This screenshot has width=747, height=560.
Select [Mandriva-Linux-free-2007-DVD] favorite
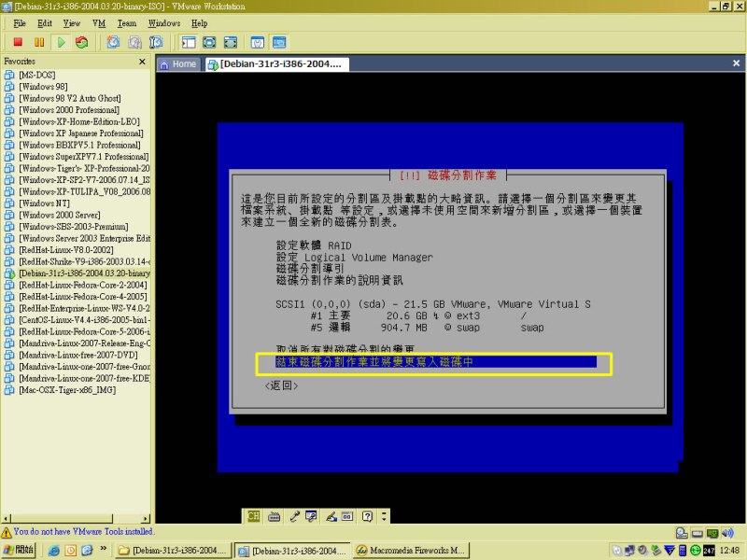click(x=78, y=356)
